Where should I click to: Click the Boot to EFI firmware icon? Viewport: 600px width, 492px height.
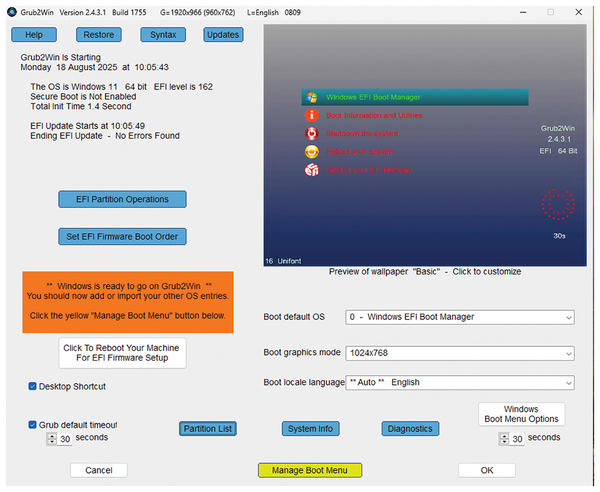pyautogui.click(x=313, y=171)
